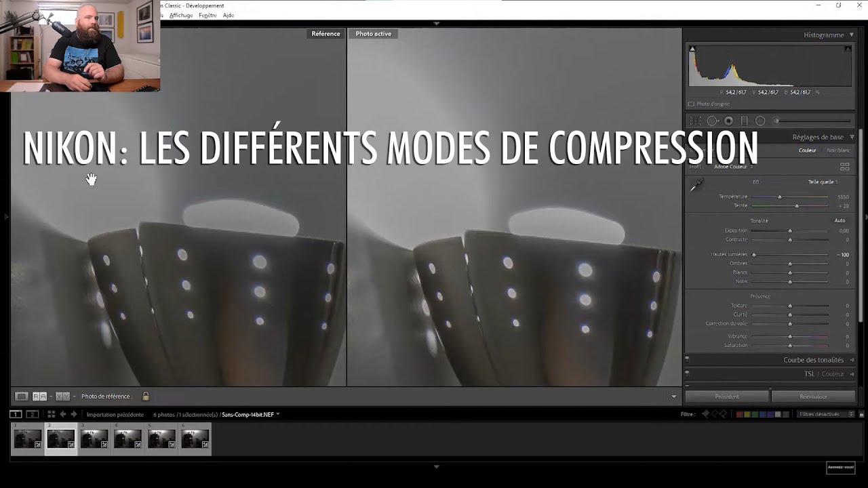This screenshot has width=868, height=488.
Task: Click the Abonnez-vous subscribe button
Action: [840, 468]
